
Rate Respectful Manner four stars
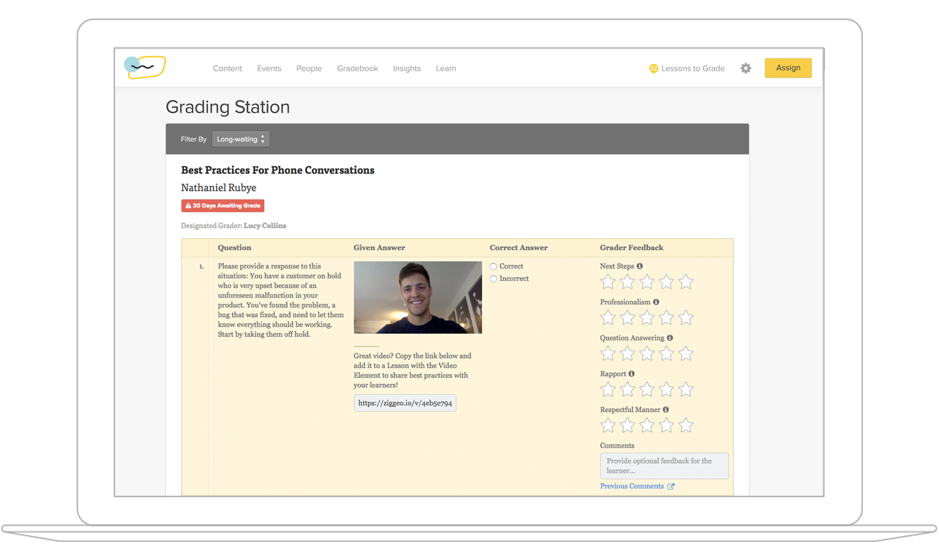point(666,425)
